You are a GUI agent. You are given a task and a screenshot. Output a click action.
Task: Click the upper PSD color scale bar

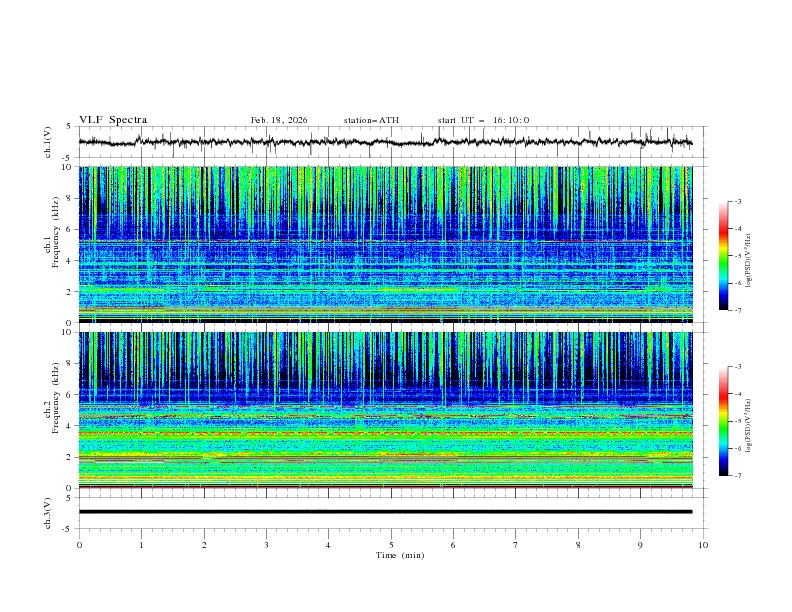pos(723,255)
